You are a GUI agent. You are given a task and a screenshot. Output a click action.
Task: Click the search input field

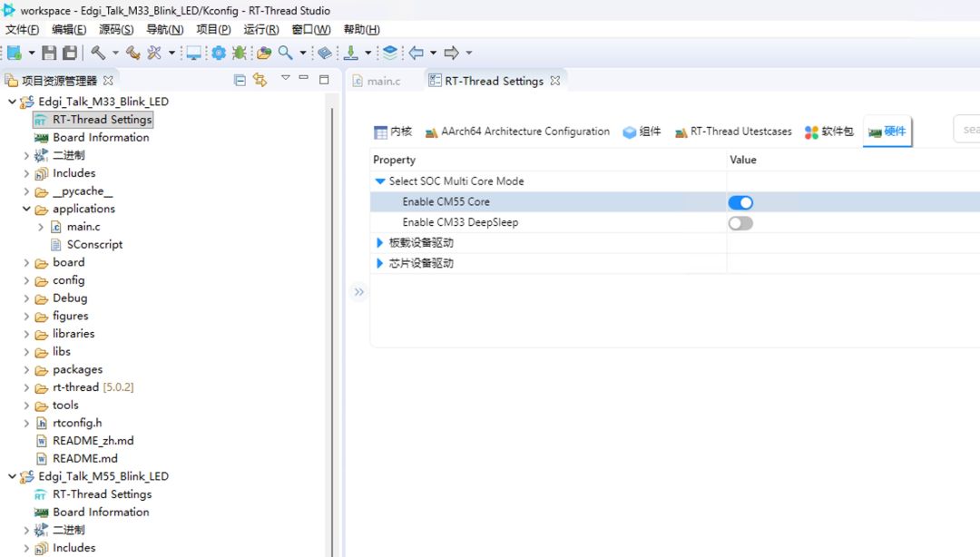(x=967, y=130)
